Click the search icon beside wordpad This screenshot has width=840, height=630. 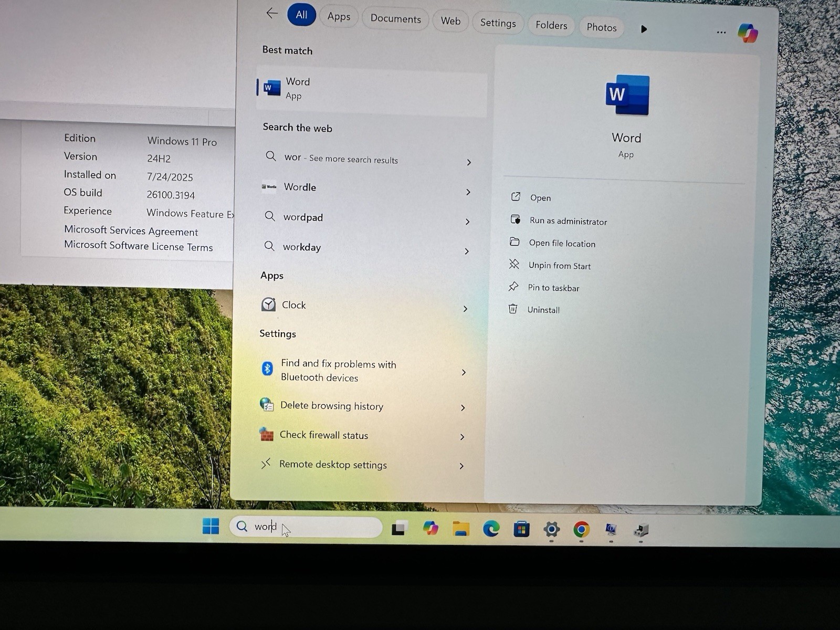(270, 216)
